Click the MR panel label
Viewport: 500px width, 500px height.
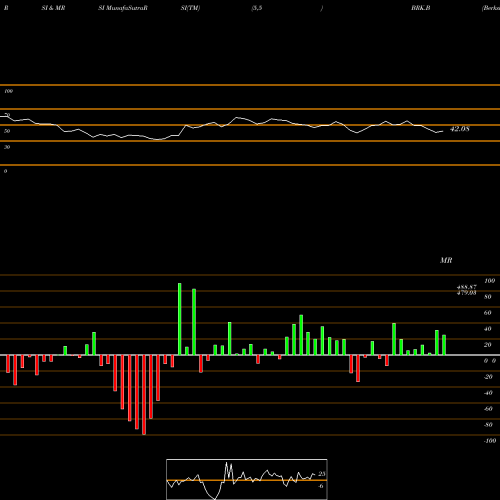coord(446,260)
